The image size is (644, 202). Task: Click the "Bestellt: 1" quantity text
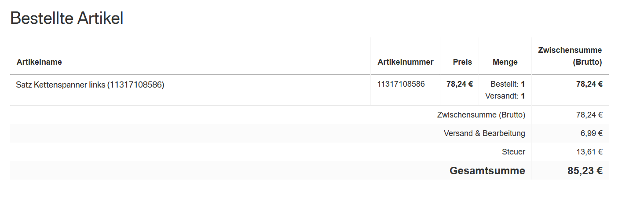507,84
